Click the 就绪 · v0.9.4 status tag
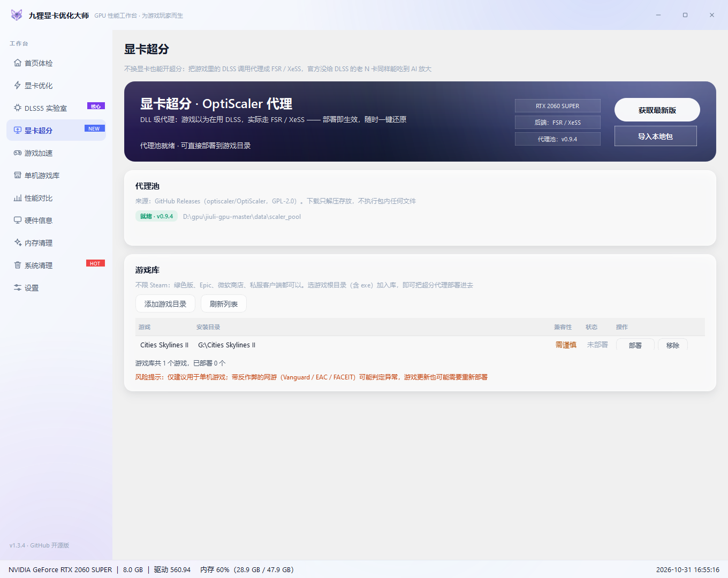 156,216
